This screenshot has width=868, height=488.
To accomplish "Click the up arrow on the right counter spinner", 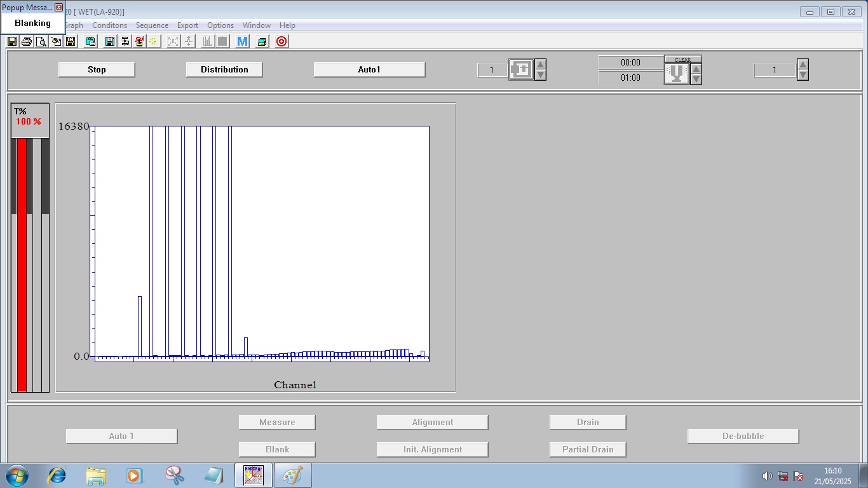I will [x=802, y=64].
